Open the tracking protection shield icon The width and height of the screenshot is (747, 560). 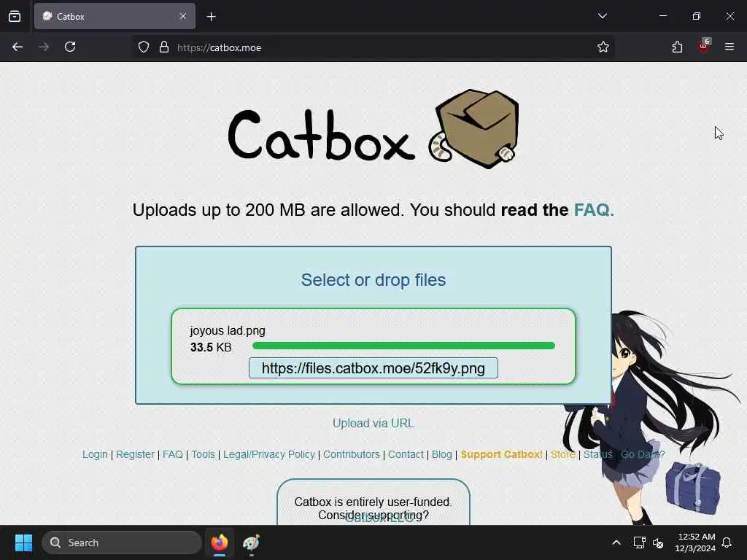point(144,47)
